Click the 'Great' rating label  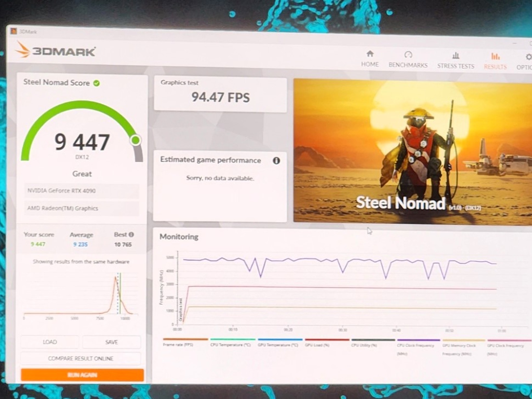coord(82,174)
